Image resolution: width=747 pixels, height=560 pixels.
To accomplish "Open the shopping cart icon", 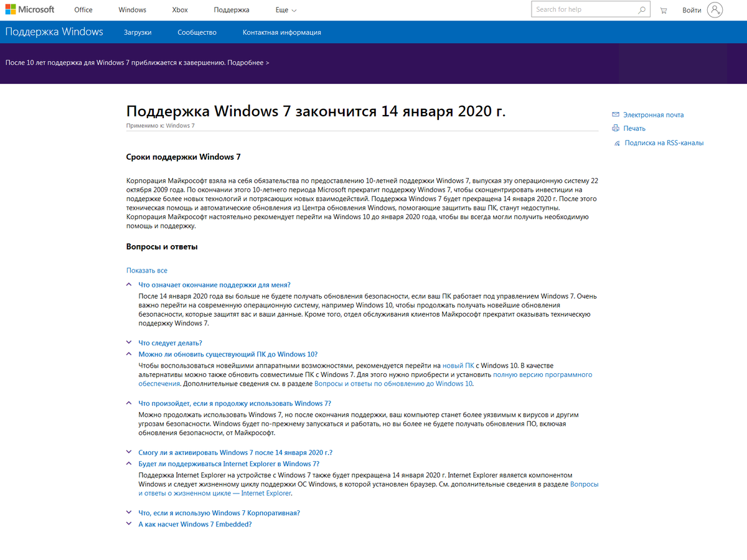I will (664, 10).
